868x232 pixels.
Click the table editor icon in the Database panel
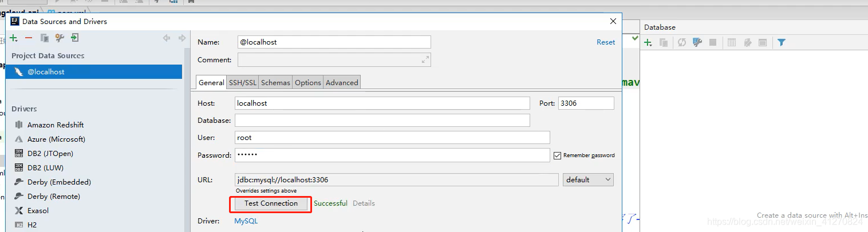(x=732, y=42)
